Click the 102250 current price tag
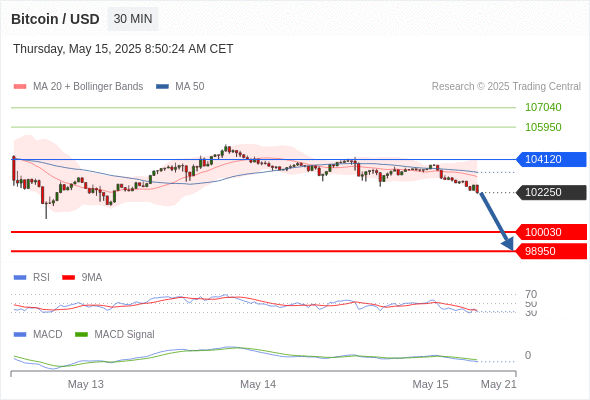 pyautogui.click(x=551, y=193)
